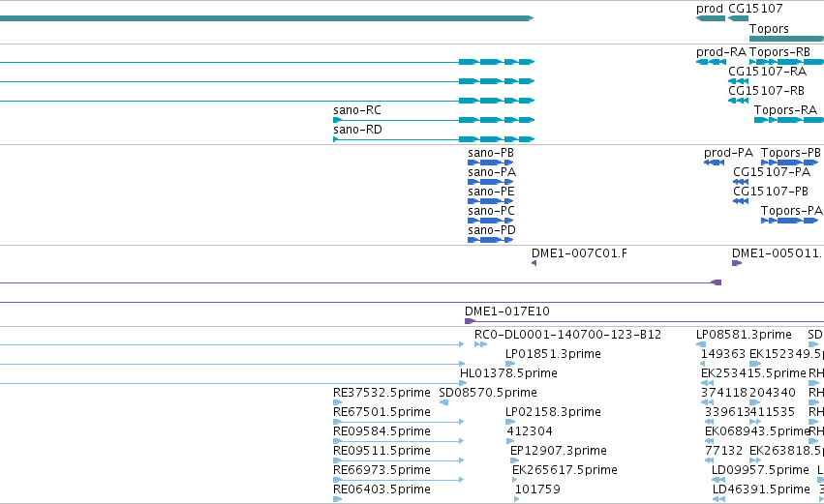The image size is (824, 504).
Task: Select the RE37532.5prime EST label
Action: (x=381, y=393)
